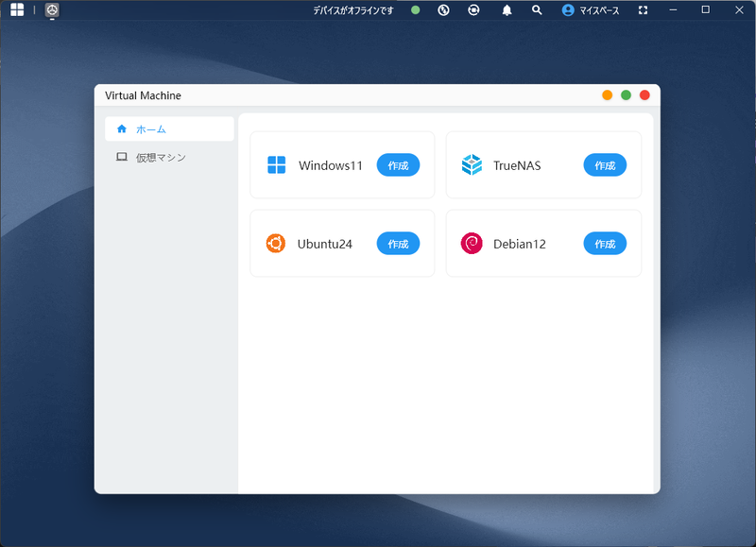Maximize the main application window
Viewport: 756px width, 547px height.
pos(705,9)
